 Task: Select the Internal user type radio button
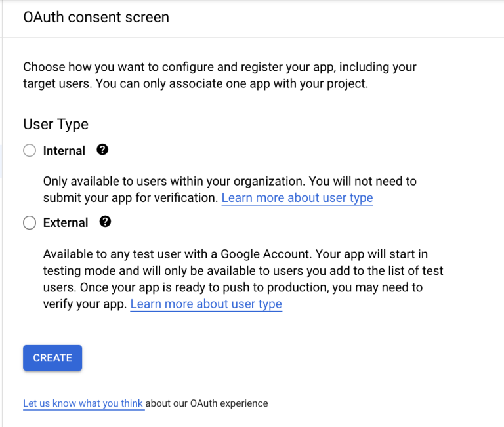30,151
